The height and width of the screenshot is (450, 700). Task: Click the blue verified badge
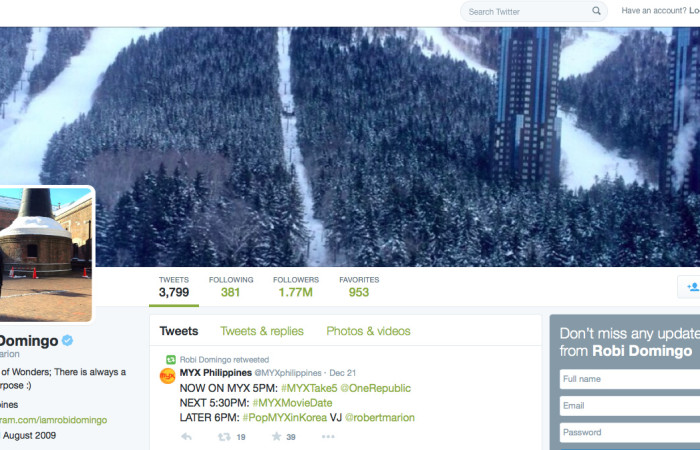[x=67, y=340]
